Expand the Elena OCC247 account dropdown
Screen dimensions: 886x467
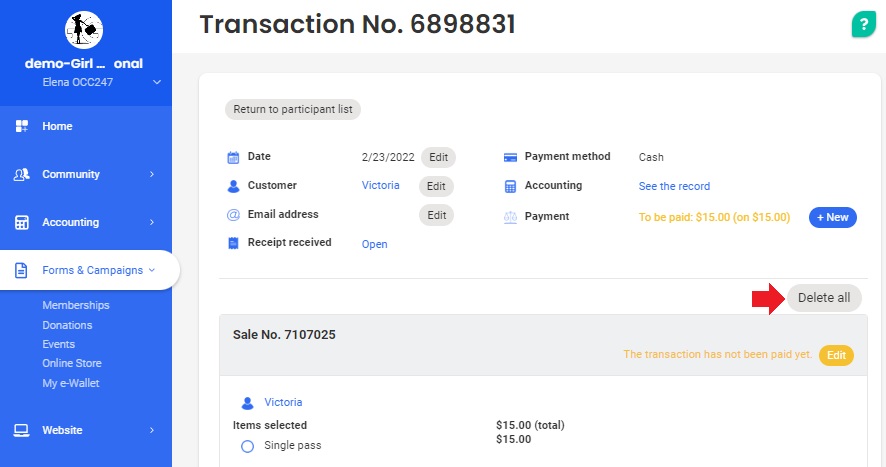tap(157, 82)
